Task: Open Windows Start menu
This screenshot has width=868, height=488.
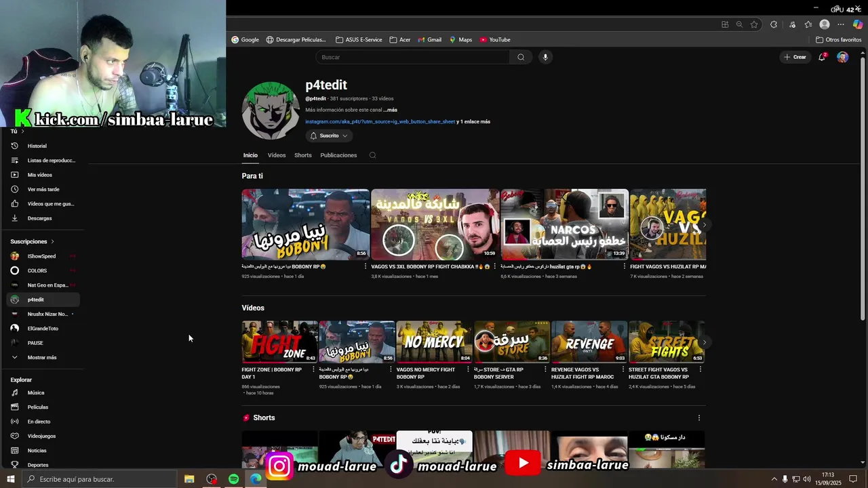Action: pyautogui.click(x=10, y=479)
